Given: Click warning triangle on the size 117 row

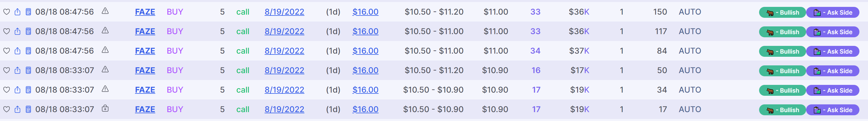Looking at the screenshot, I should point(105,30).
